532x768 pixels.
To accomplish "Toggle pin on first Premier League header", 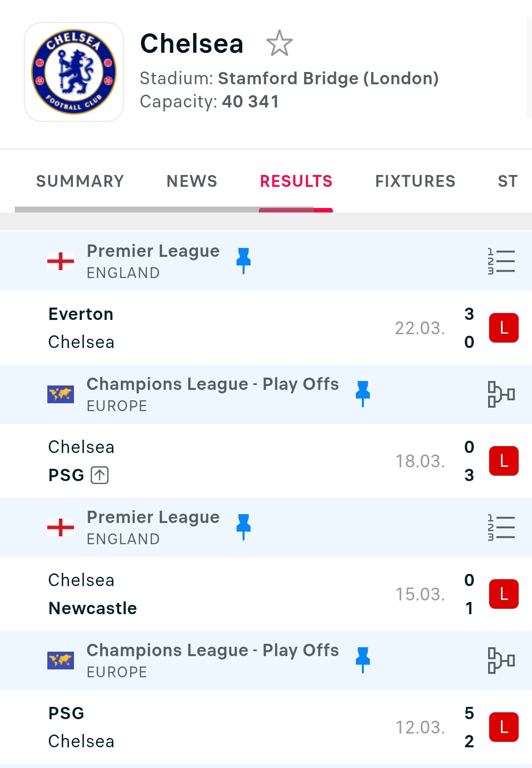I will click(x=244, y=260).
